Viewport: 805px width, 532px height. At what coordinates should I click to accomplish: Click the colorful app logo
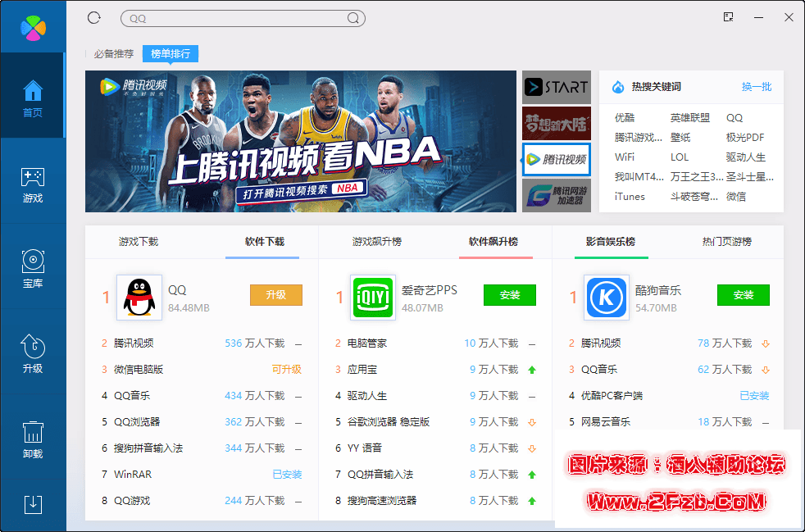[x=33, y=28]
